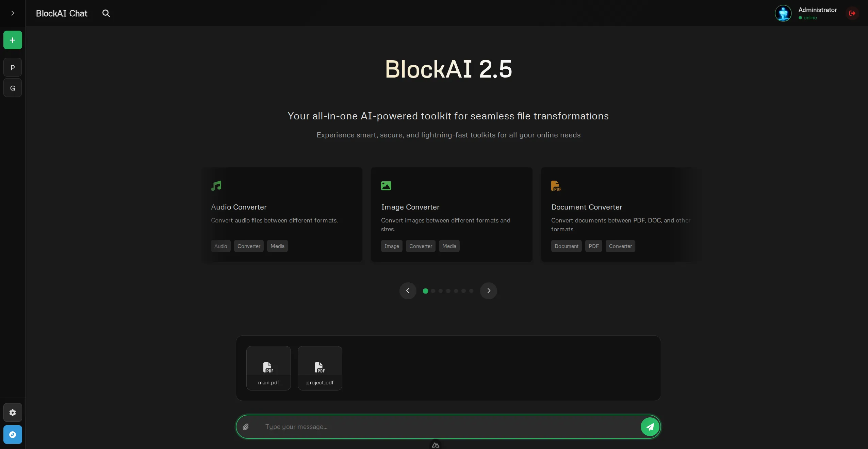Select the Converter tag on Document Converter card
The width and height of the screenshot is (868, 449).
(x=620, y=246)
